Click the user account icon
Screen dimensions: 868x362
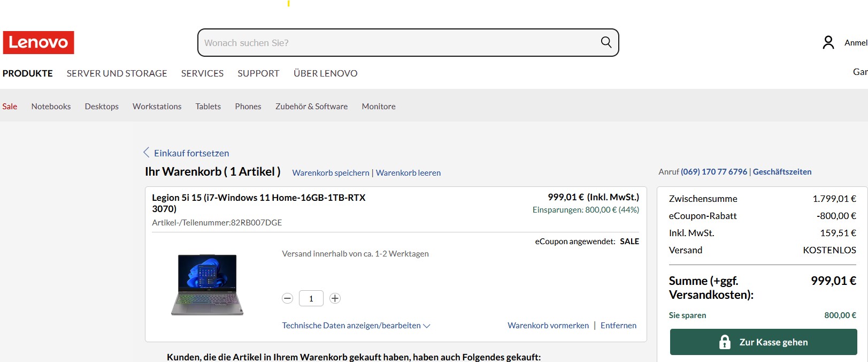(828, 42)
